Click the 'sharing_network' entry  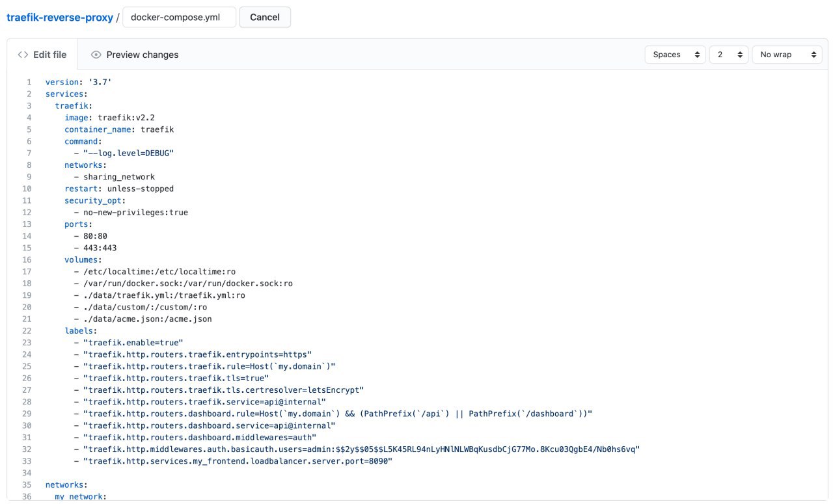pos(115,177)
